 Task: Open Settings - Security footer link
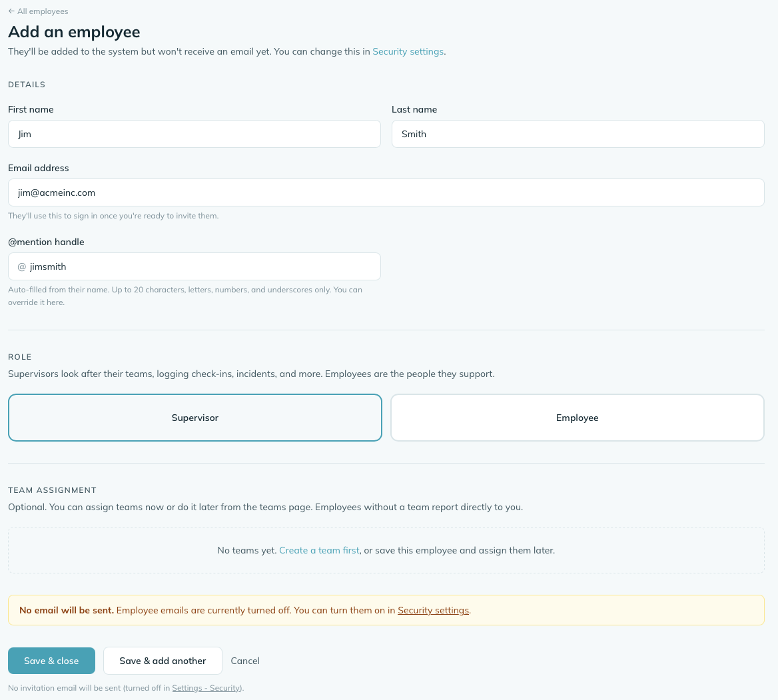click(x=206, y=688)
